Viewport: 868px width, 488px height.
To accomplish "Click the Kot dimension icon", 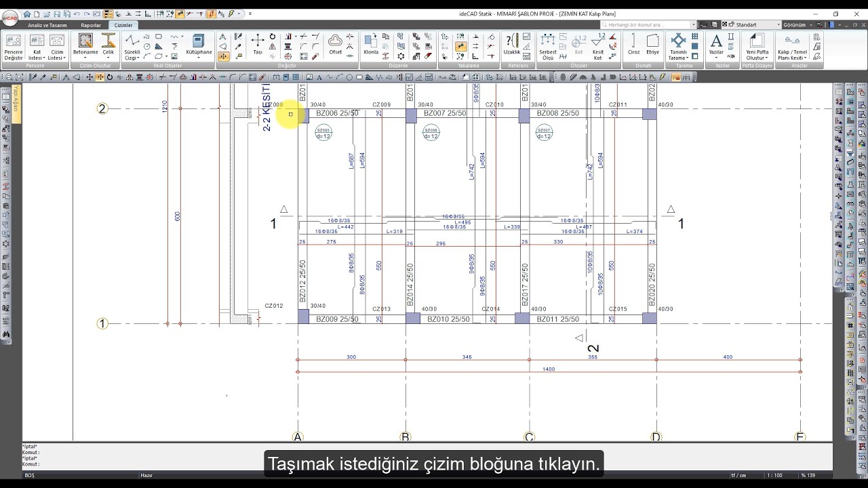I will (578, 45).
